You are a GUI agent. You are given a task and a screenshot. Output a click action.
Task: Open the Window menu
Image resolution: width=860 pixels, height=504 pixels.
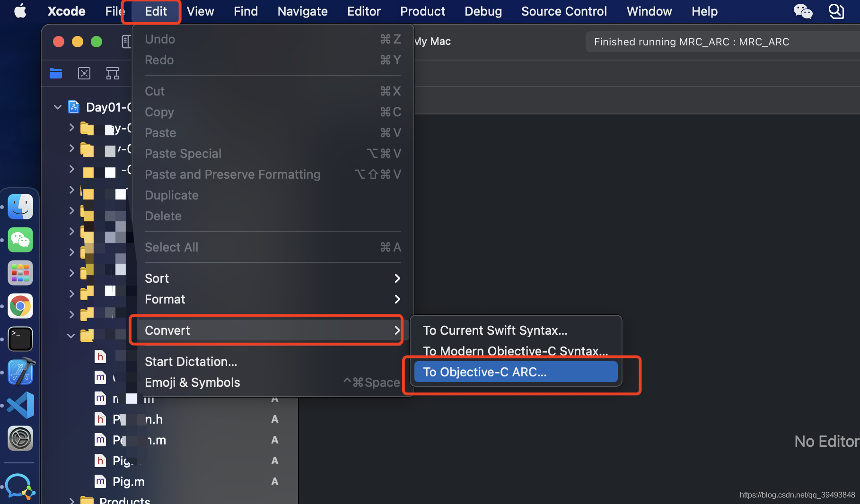coord(649,11)
